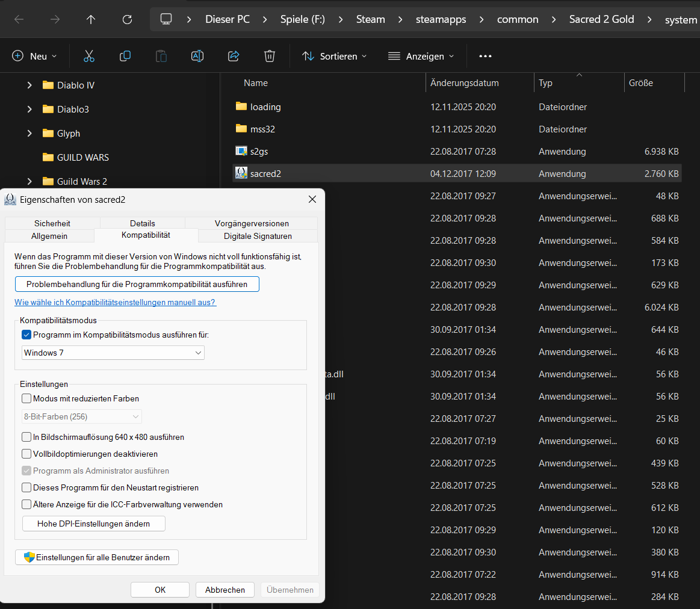
Task: Open the Sortieren dropdown menu
Action: pos(334,56)
